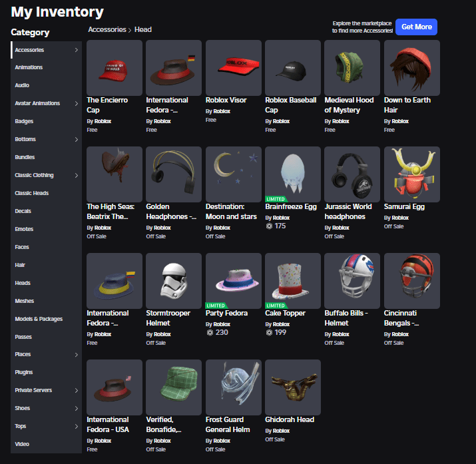This screenshot has height=464, width=476.
Task: Open Samurai Egg item image
Action: pos(412,174)
